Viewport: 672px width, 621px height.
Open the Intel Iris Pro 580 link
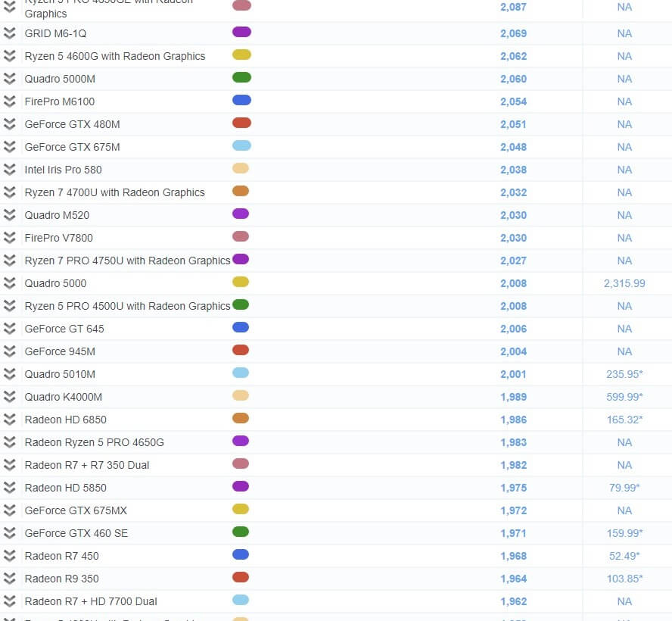(63, 170)
